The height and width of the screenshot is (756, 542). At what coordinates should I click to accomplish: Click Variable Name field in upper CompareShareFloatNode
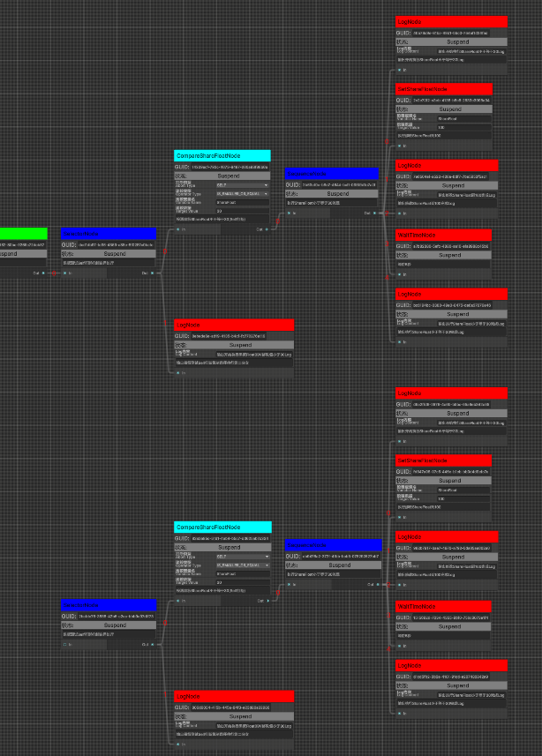242,203
